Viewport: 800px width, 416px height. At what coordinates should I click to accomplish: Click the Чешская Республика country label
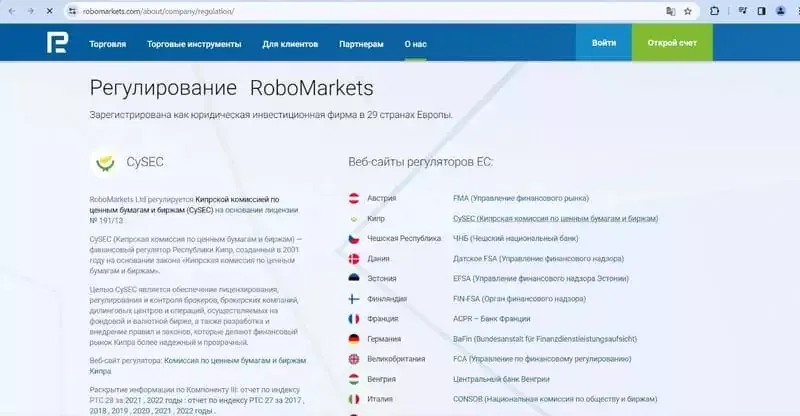tap(404, 238)
